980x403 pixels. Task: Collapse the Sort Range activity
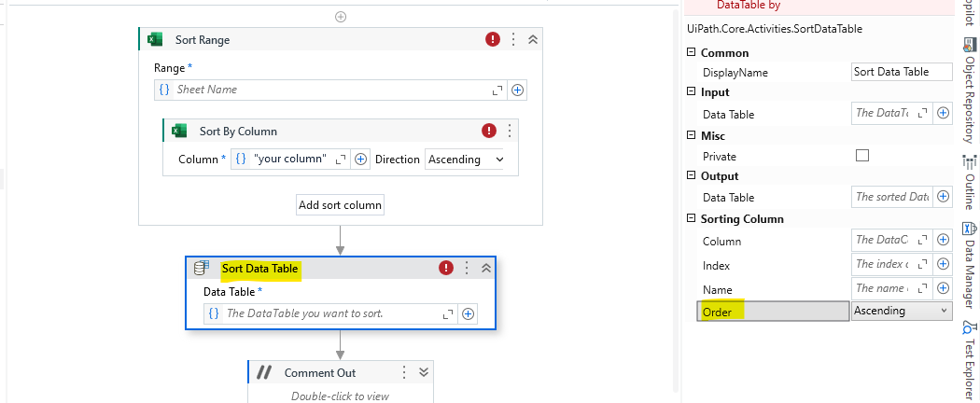click(x=532, y=39)
